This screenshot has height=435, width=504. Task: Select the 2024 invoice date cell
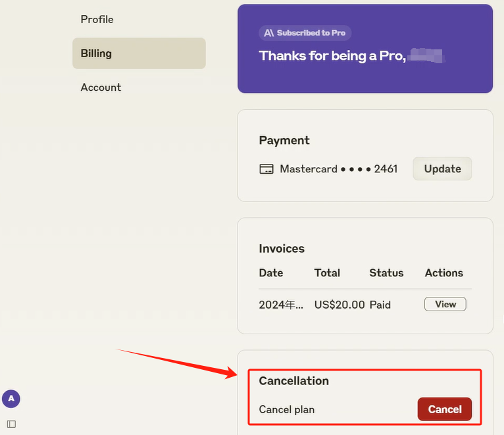pos(282,305)
